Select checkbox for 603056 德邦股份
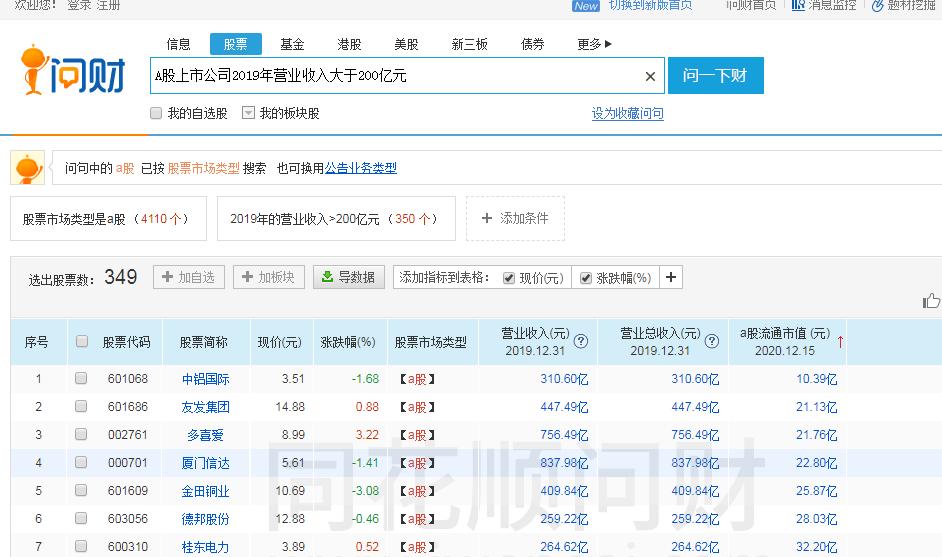Screen dimensions: 942x557 point(81,518)
